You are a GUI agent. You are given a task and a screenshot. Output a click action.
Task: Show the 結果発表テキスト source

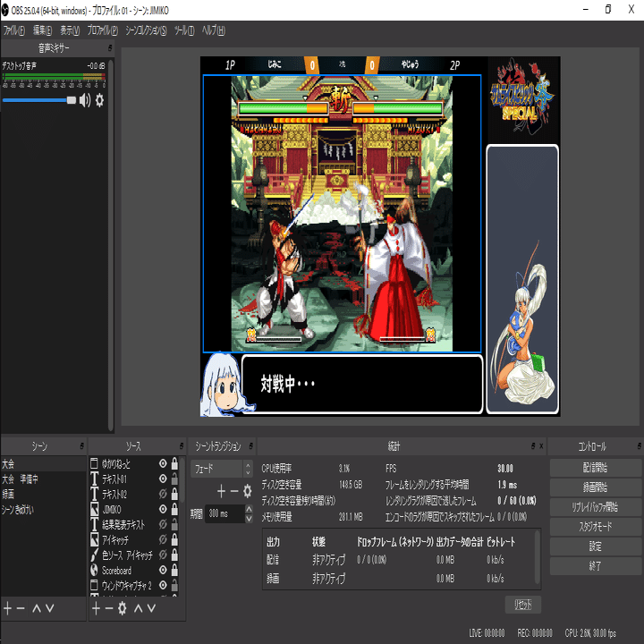[x=163, y=524]
